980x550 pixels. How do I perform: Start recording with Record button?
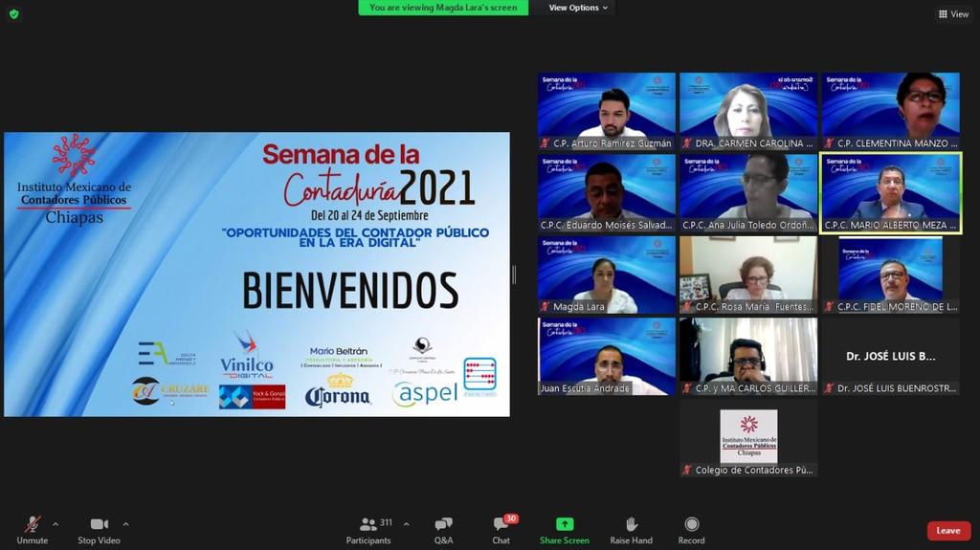[x=691, y=531]
